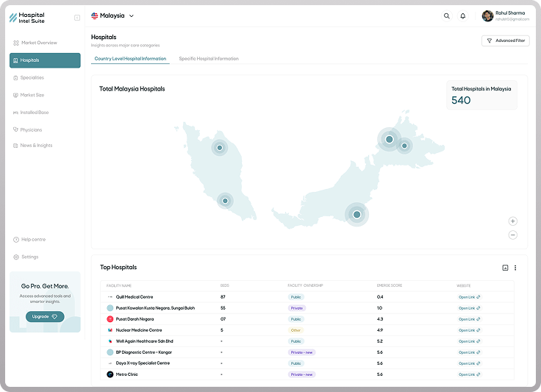The image size is (541, 392).
Task: Open the notifications bell
Action: click(462, 15)
